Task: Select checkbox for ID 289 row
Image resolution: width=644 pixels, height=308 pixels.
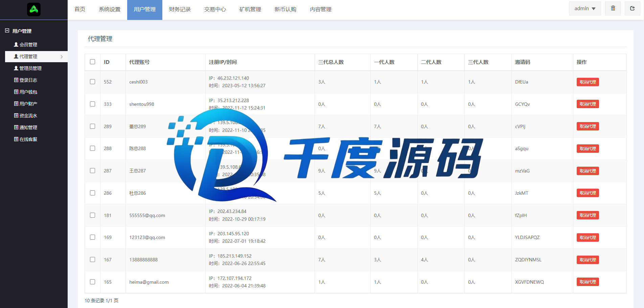Action: tap(93, 126)
